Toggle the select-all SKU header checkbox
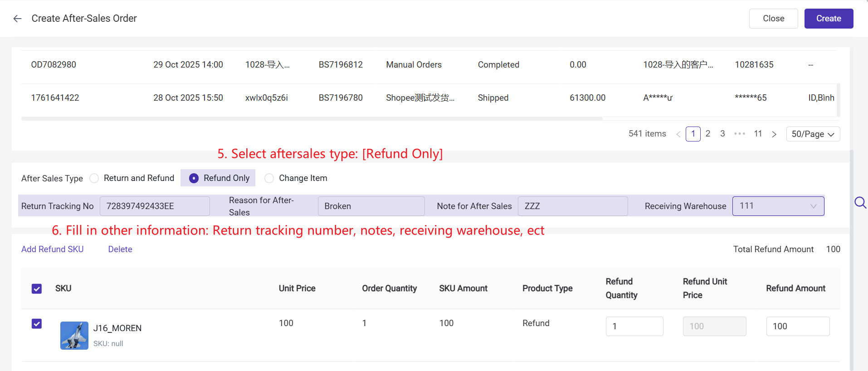This screenshot has height=371, width=868. pos(37,289)
